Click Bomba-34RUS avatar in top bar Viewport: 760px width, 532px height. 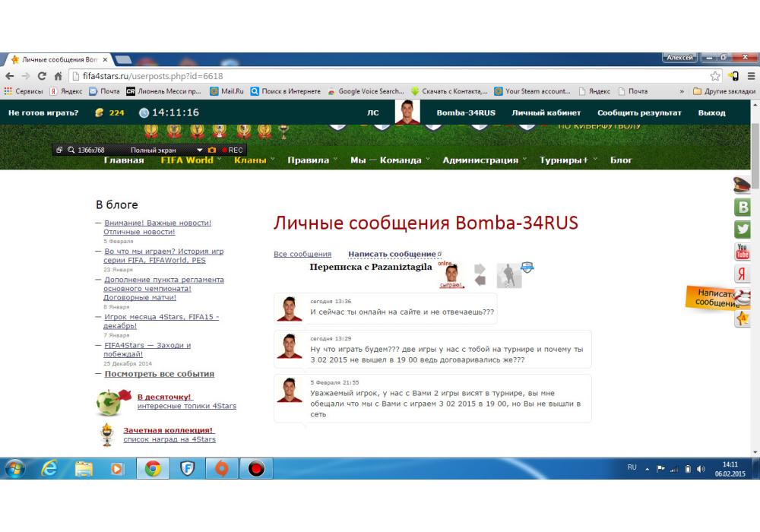[x=407, y=112]
